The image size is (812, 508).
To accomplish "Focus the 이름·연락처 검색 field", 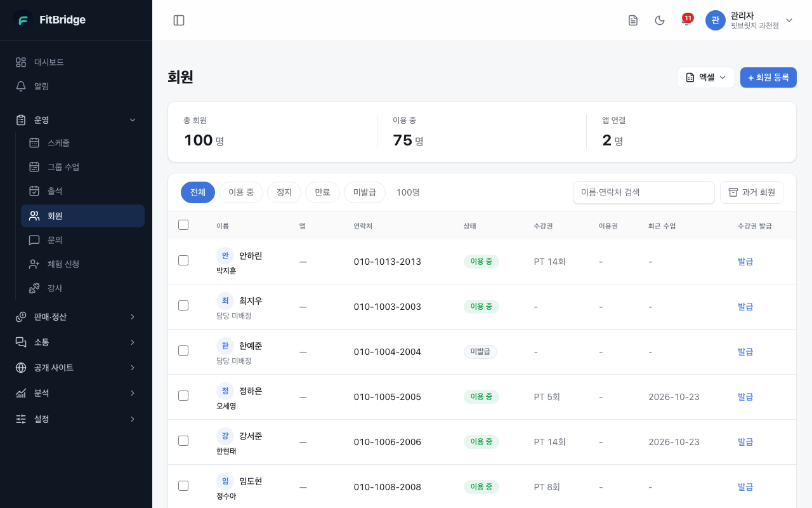I will tap(644, 192).
